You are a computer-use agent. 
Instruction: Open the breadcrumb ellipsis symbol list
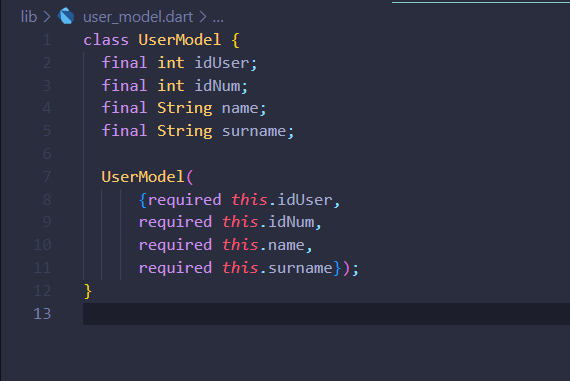click(218, 18)
